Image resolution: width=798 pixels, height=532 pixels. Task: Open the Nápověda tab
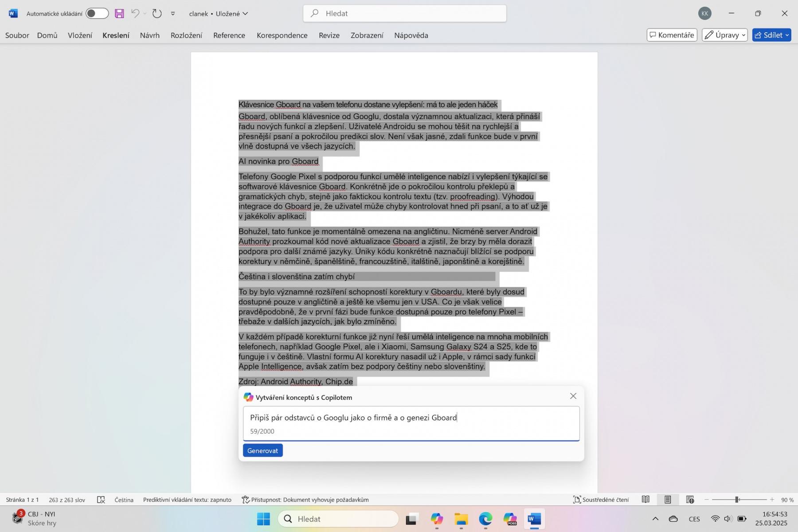pos(411,35)
